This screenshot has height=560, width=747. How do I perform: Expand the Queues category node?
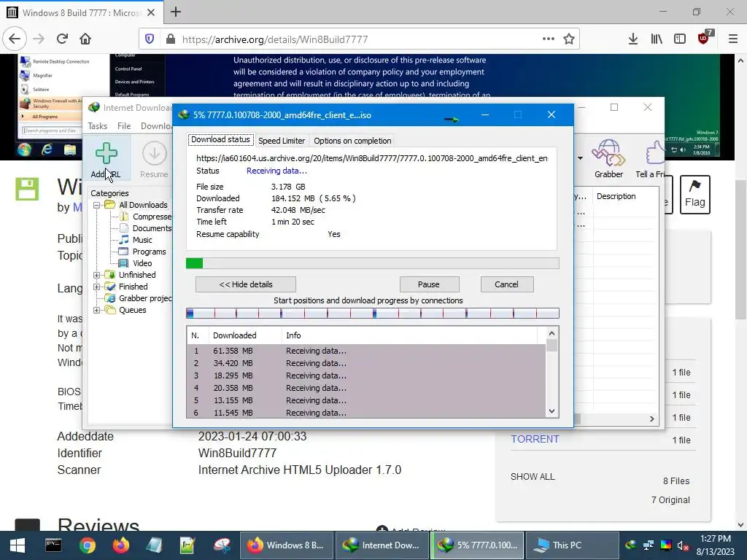97,310
